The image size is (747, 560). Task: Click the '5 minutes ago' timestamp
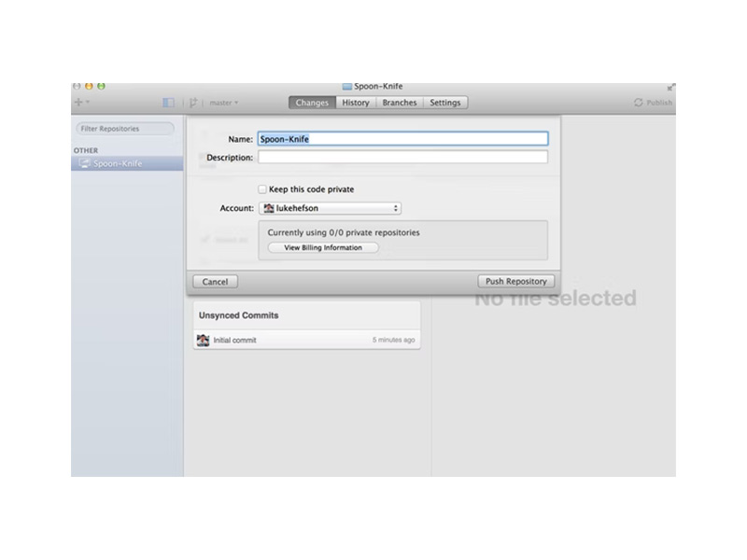pos(393,340)
